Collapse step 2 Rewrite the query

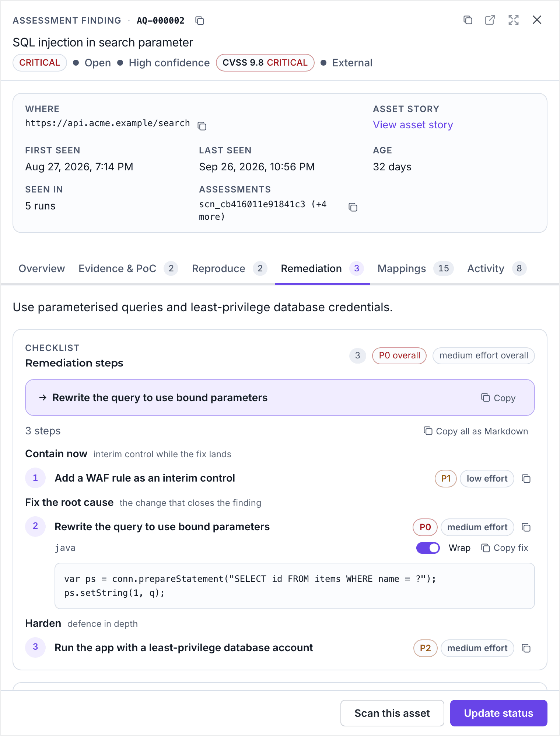tap(162, 527)
